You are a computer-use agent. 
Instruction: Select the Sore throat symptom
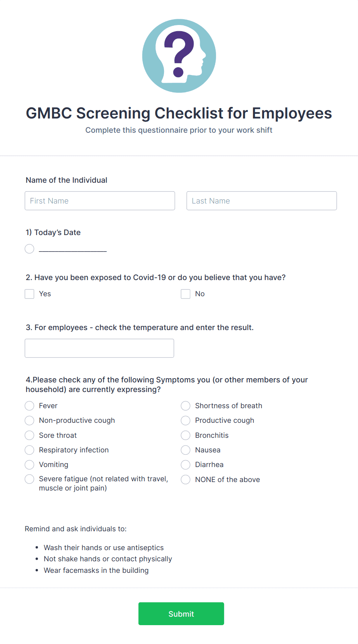pos(29,435)
